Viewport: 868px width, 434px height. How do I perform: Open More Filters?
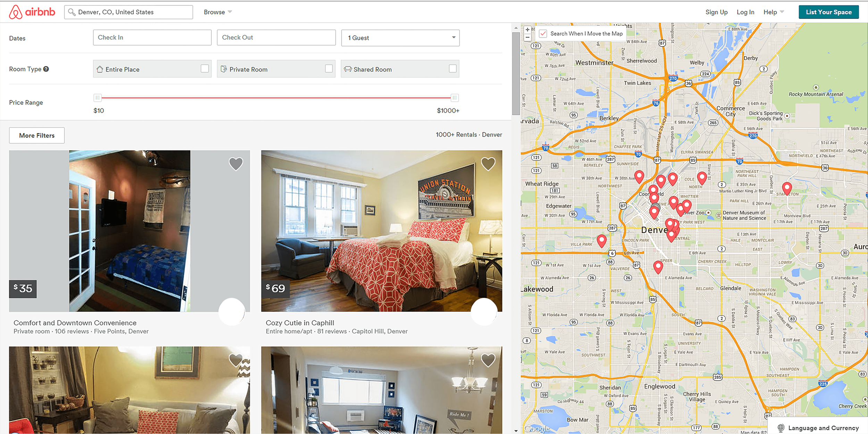(x=37, y=135)
